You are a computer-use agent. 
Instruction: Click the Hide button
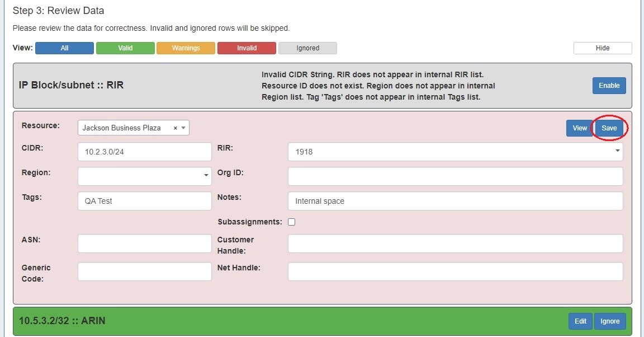602,48
